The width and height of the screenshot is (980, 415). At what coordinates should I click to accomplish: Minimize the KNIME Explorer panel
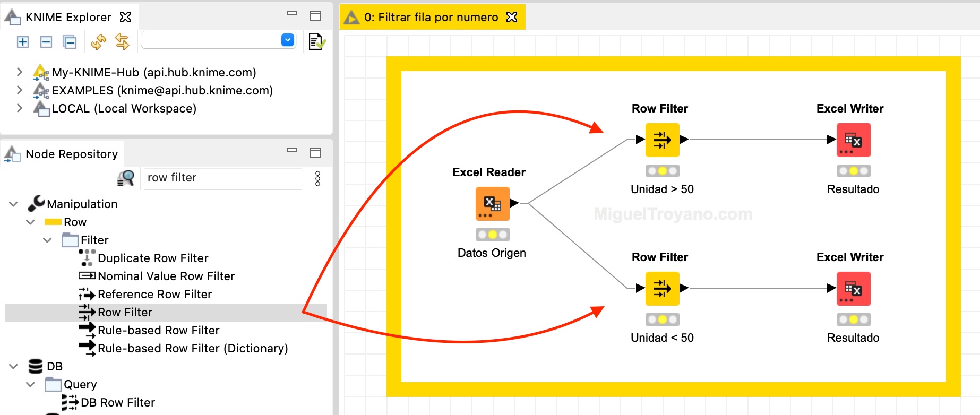292,13
